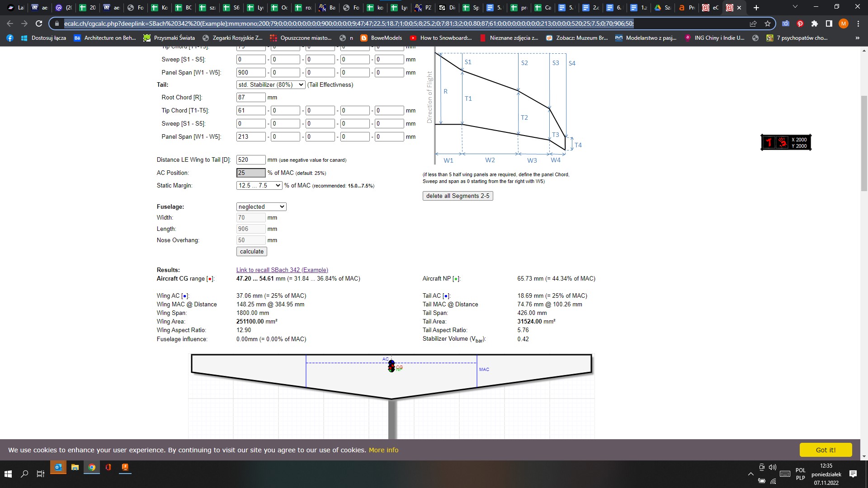
Task: Accept cookies with Got it! button
Action: tap(826, 450)
